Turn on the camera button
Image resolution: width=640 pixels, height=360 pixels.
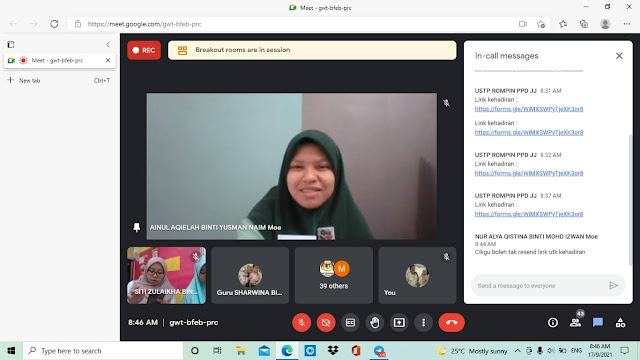point(326,322)
